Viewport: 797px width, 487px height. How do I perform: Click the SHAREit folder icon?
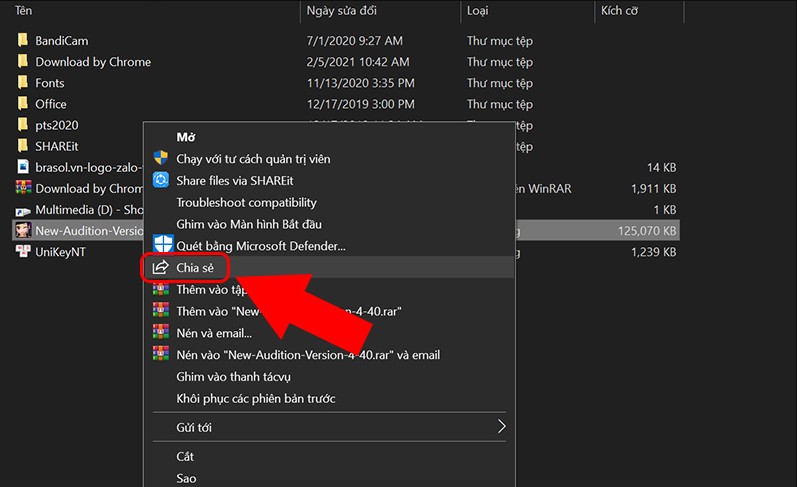click(23, 146)
